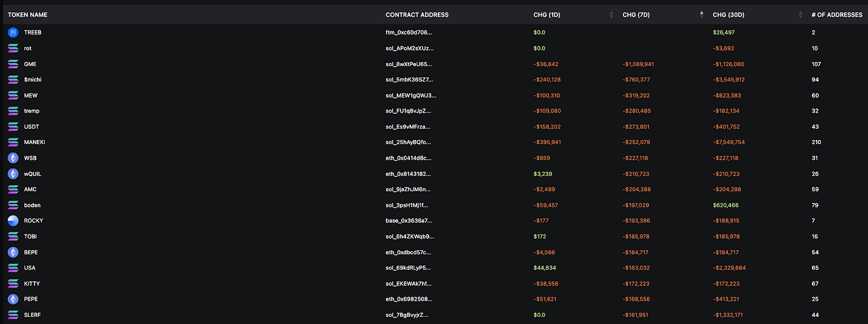Click the $172 value in TOBI row
868x324 pixels.
tap(540, 236)
